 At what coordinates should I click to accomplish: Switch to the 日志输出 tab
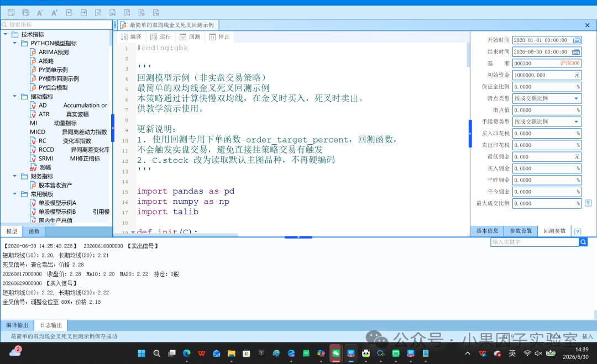[51, 325]
